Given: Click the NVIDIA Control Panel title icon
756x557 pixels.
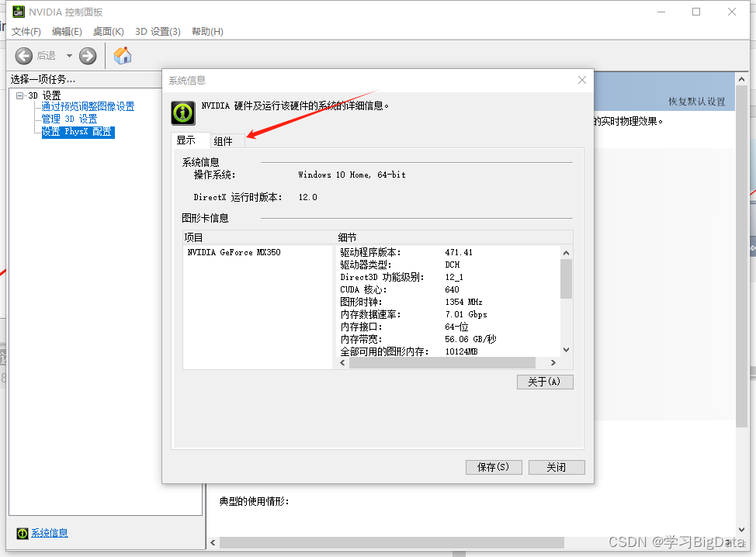Looking at the screenshot, I should pyautogui.click(x=19, y=12).
